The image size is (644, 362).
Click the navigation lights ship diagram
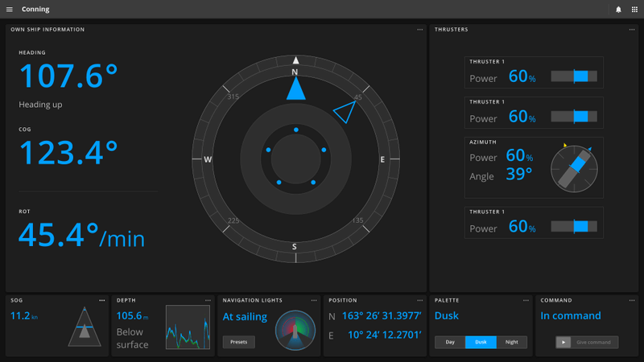[295, 330]
